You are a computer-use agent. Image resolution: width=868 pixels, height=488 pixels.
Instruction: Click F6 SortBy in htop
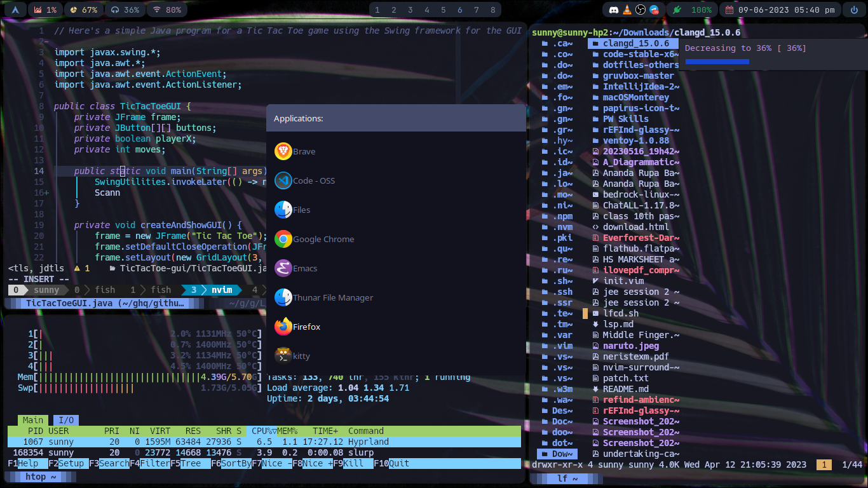coord(231,463)
